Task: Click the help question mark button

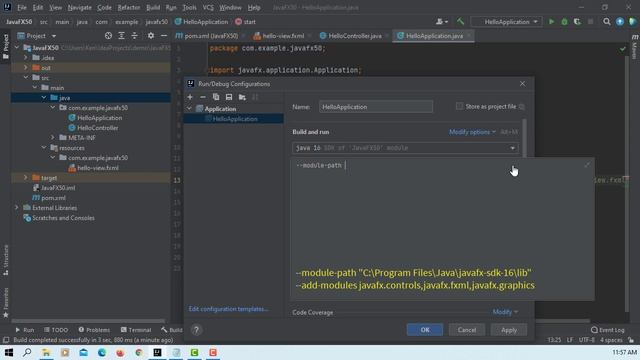Action: click(x=196, y=330)
